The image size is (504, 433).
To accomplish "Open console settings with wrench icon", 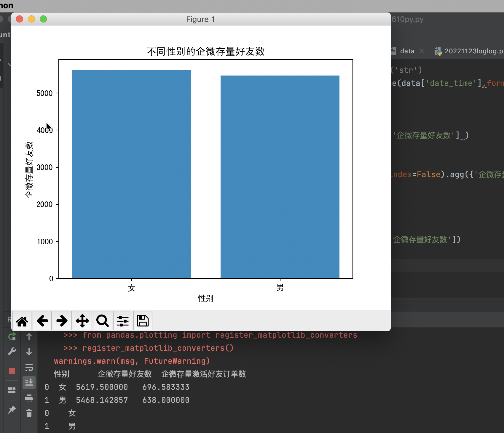I will (12, 351).
